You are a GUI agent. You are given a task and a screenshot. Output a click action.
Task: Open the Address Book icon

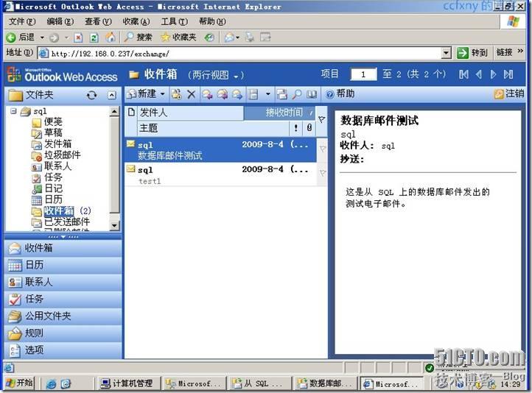coord(312,94)
